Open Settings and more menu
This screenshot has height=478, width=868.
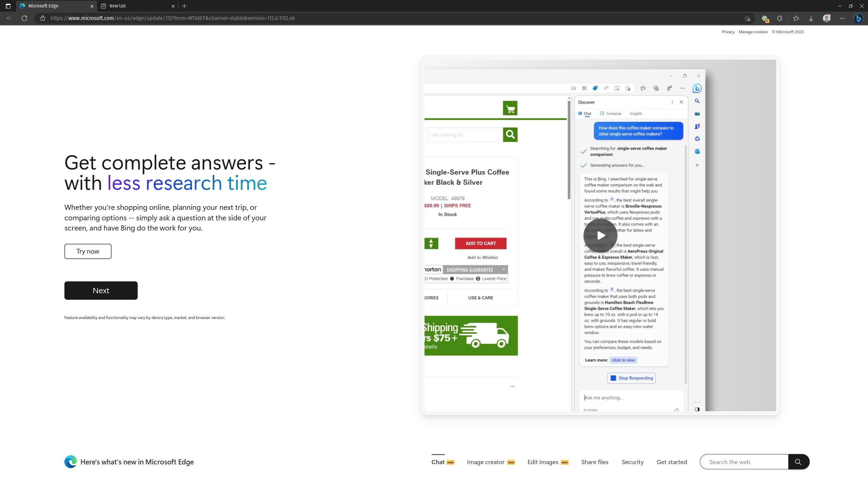[x=842, y=18]
